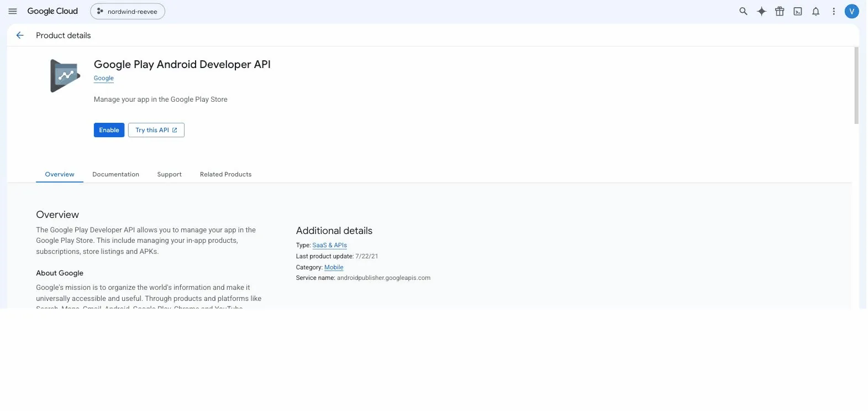Screen dimensions: 868x411
Task: Follow the Mobile category link
Action: click(x=334, y=267)
